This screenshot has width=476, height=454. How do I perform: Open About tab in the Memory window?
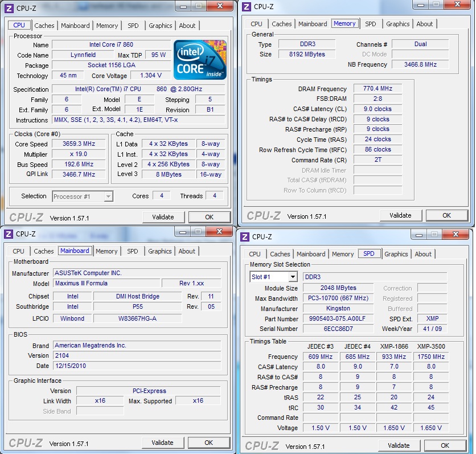(x=424, y=24)
